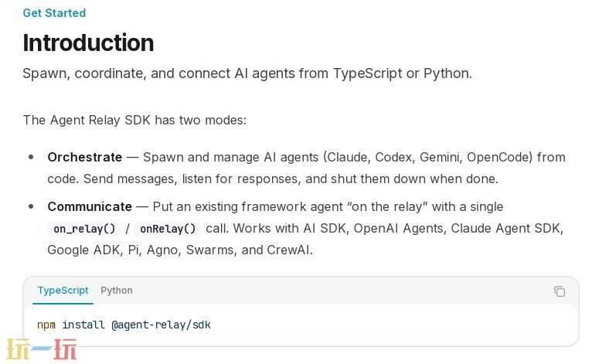592x364 pixels.
Task: Click the Introduction heading
Action: 88,43
